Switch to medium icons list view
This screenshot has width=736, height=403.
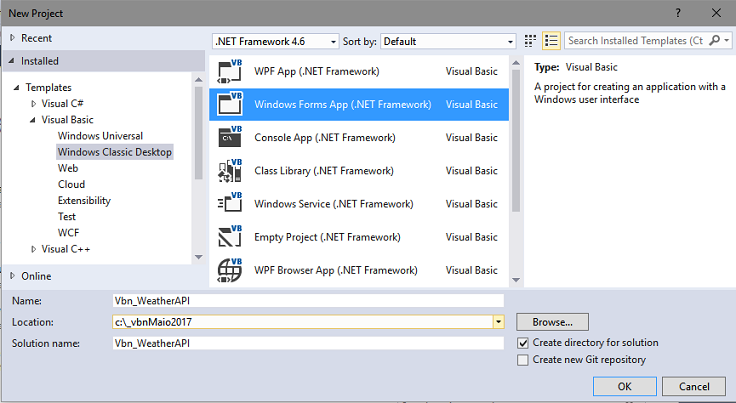[x=551, y=41]
